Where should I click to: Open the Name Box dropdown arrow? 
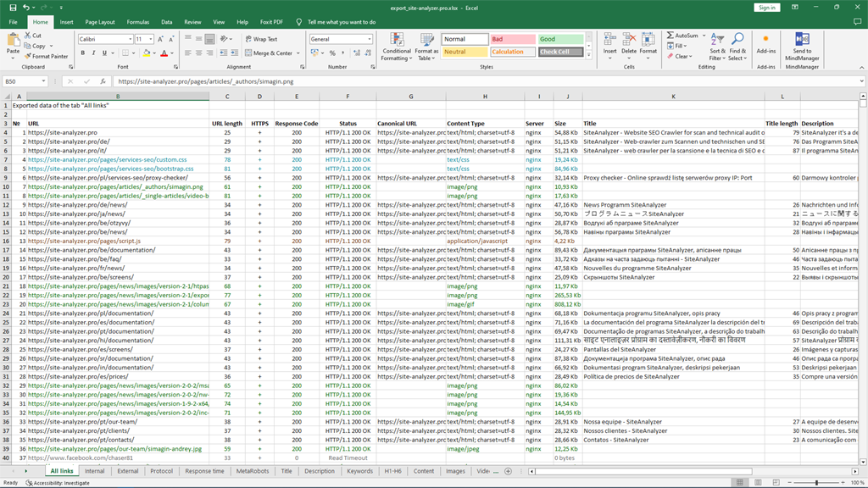point(43,81)
